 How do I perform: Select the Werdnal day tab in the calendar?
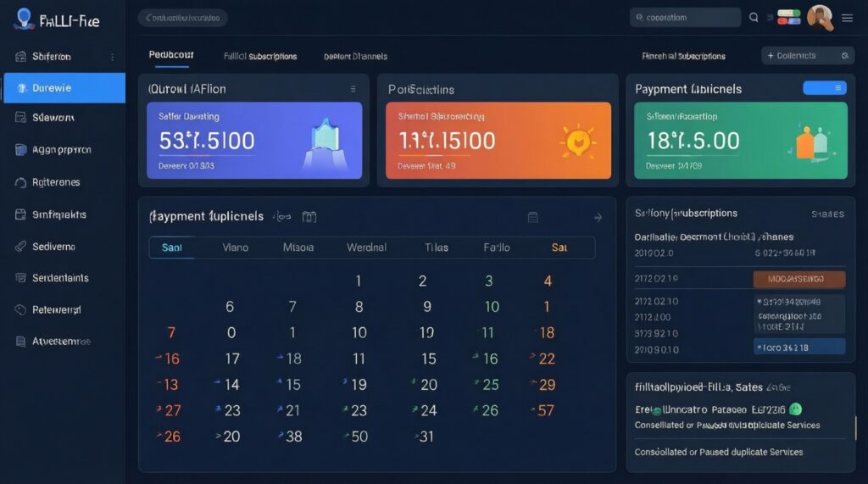[366, 248]
